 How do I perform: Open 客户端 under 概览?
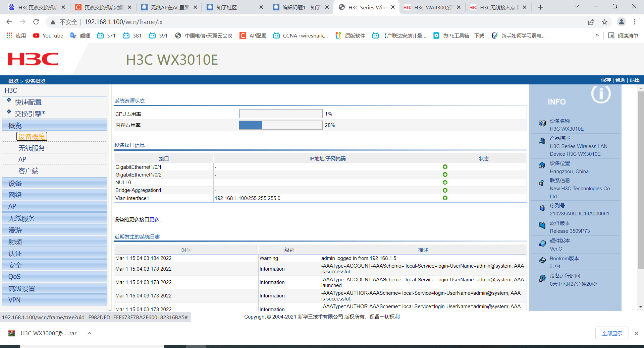pyautogui.click(x=29, y=171)
